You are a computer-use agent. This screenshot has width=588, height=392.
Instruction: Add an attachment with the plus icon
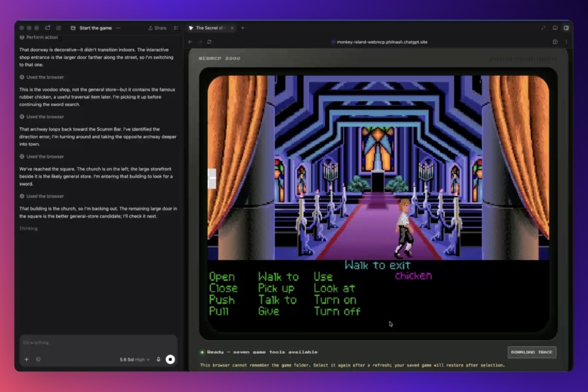pos(26,359)
